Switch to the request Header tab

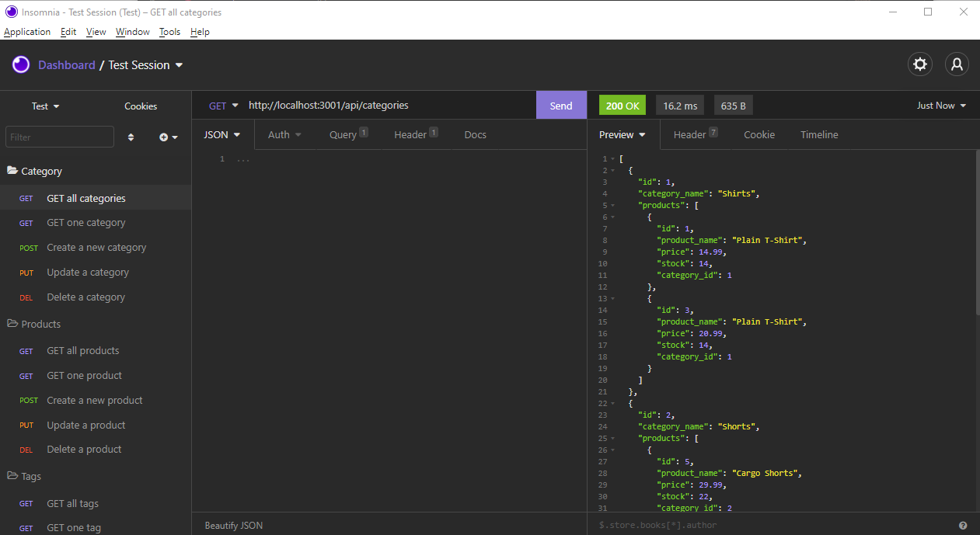point(416,134)
